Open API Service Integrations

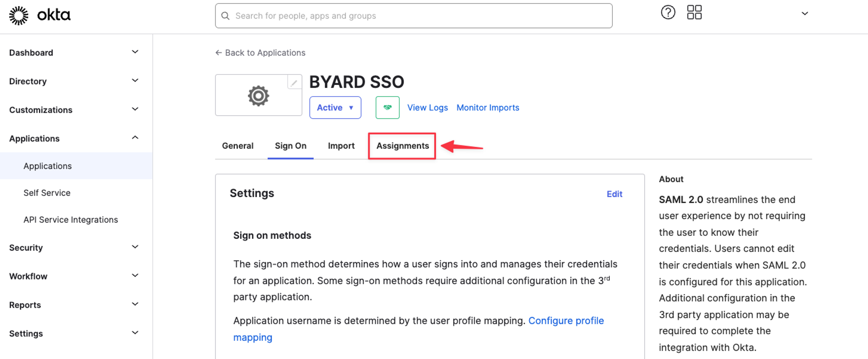click(71, 219)
